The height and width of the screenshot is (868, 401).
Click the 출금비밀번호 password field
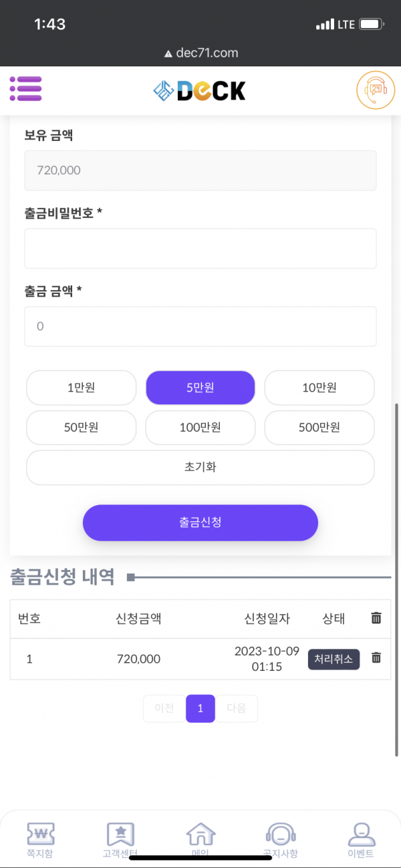pos(200,249)
